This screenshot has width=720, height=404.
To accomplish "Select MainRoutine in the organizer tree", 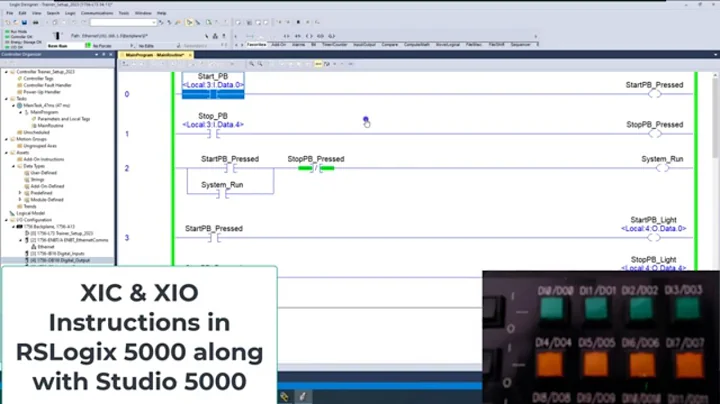I will pyautogui.click(x=51, y=125).
